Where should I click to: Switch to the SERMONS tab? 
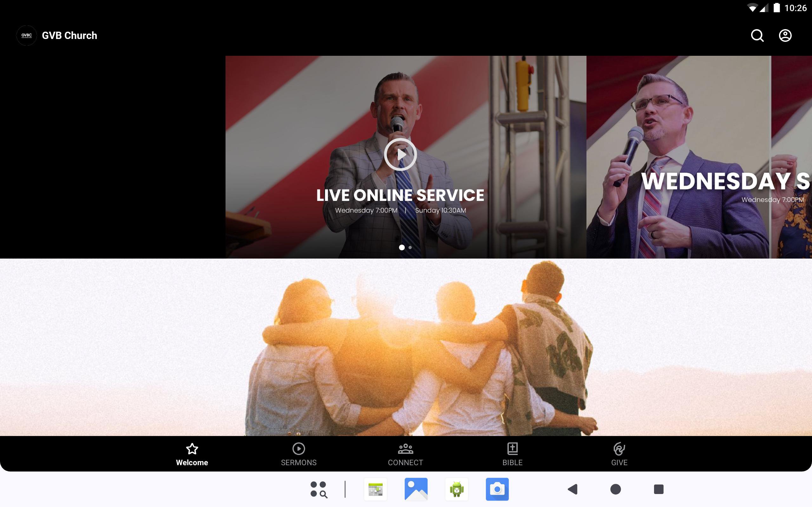[x=298, y=454]
